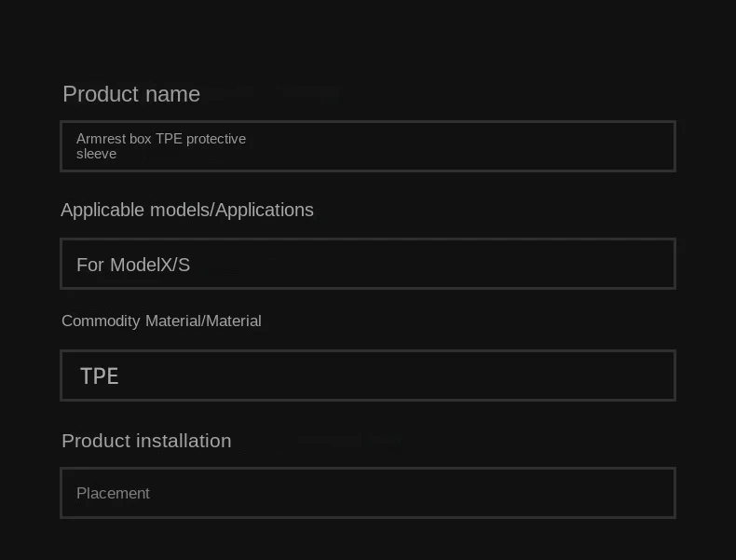Click the word "Applications" in the second label
This screenshot has width=736, height=560.
point(265,210)
